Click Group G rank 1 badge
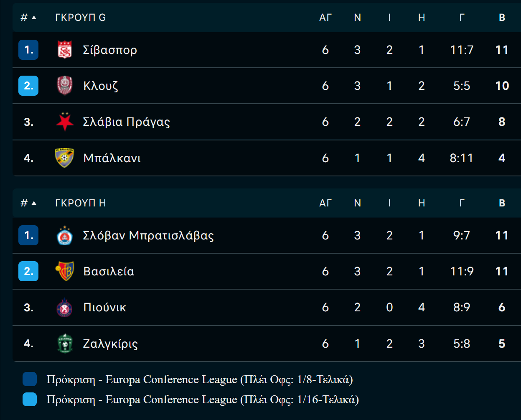The width and height of the screenshot is (521, 420). tap(28, 50)
